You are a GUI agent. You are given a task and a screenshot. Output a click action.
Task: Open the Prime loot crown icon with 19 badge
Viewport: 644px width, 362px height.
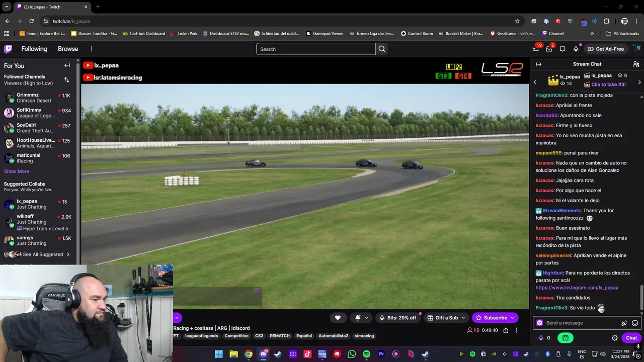(536, 49)
